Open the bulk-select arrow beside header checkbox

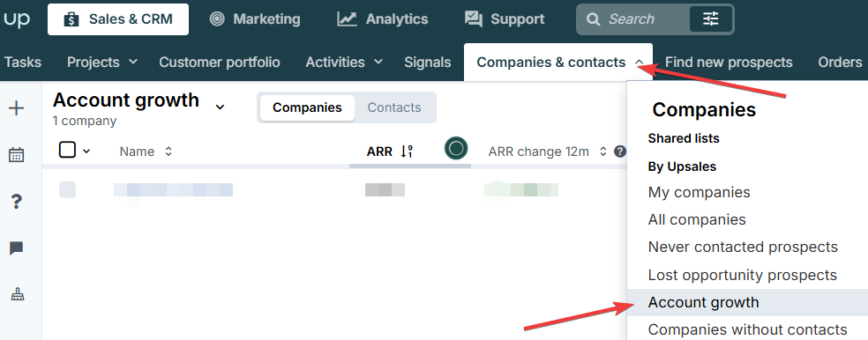(x=86, y=151)
